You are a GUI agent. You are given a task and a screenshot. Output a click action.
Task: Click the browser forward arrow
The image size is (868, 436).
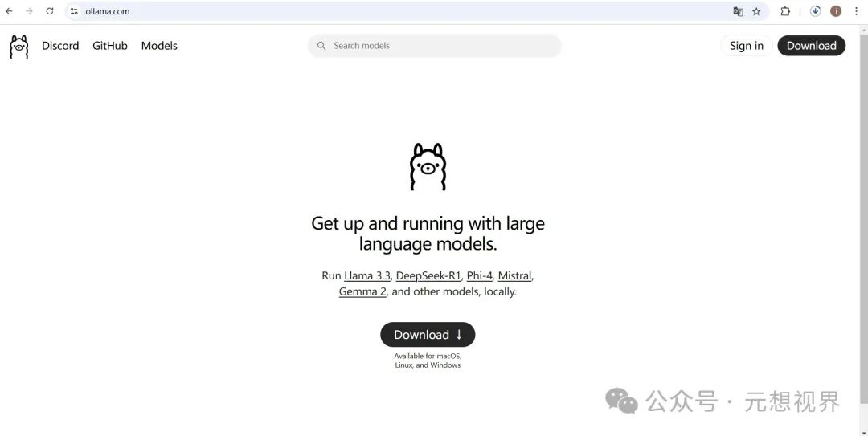pos(30,11)
